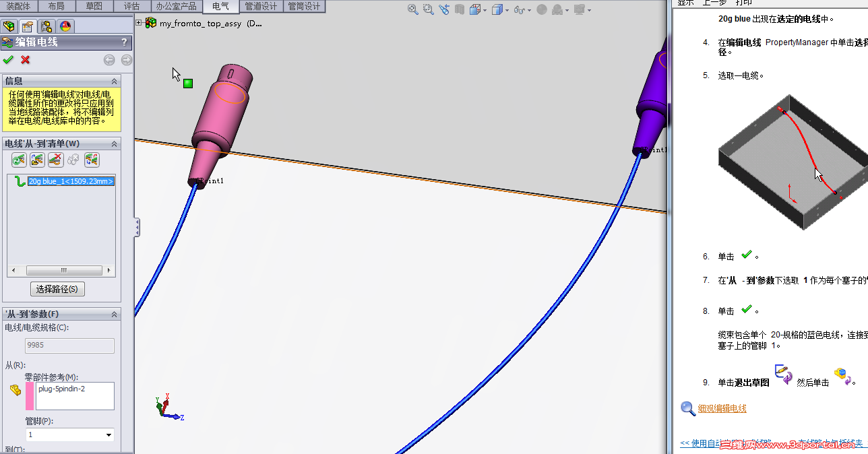Open the View Settings dropdown arrow
This screenshot has height=454, width=868.
[x=589, y=10]
